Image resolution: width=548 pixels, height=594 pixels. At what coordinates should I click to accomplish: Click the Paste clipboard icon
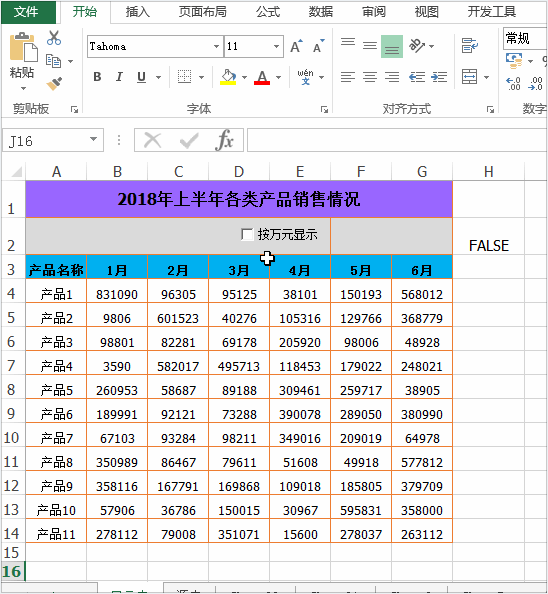pos(23,47)
